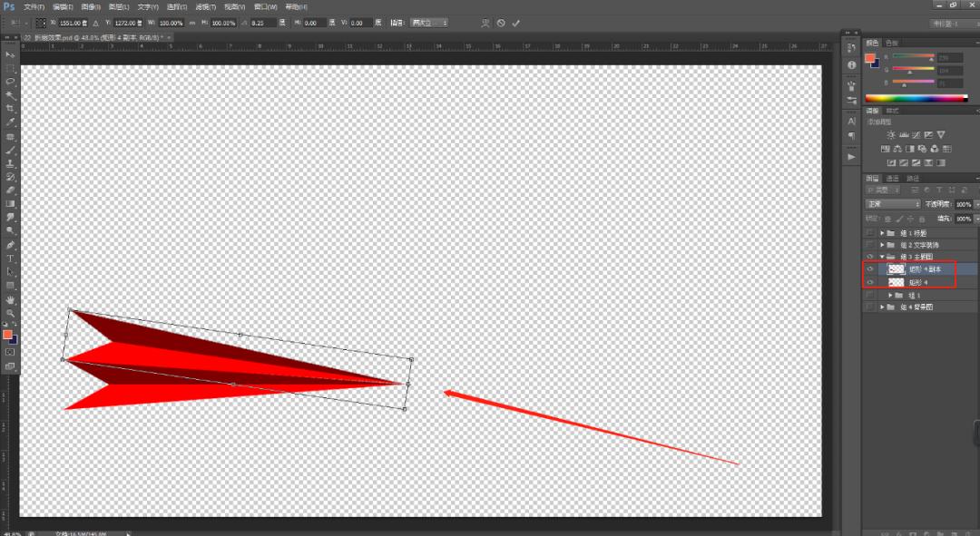This screenshot has height=536, width=980.
Task: Select the Eraser tool
Action: 10,190
